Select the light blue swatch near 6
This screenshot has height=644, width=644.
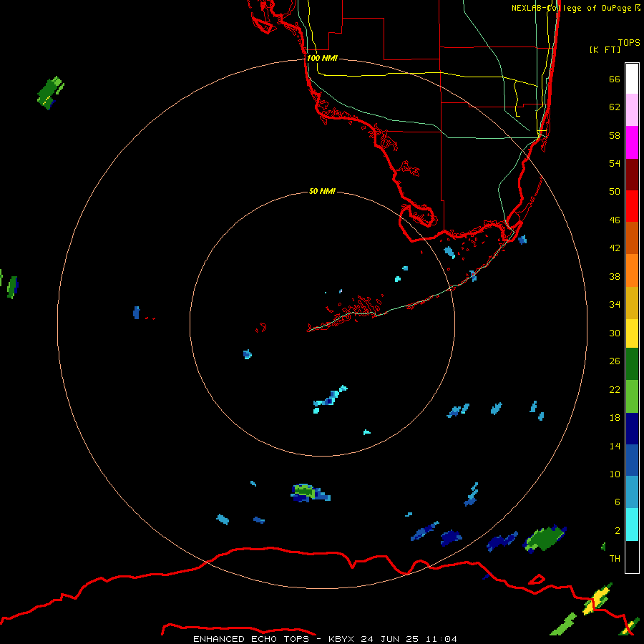point(632,492)
